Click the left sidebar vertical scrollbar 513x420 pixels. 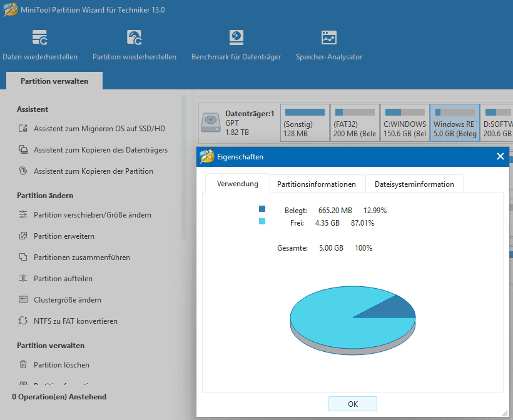[x=184, y=167]
